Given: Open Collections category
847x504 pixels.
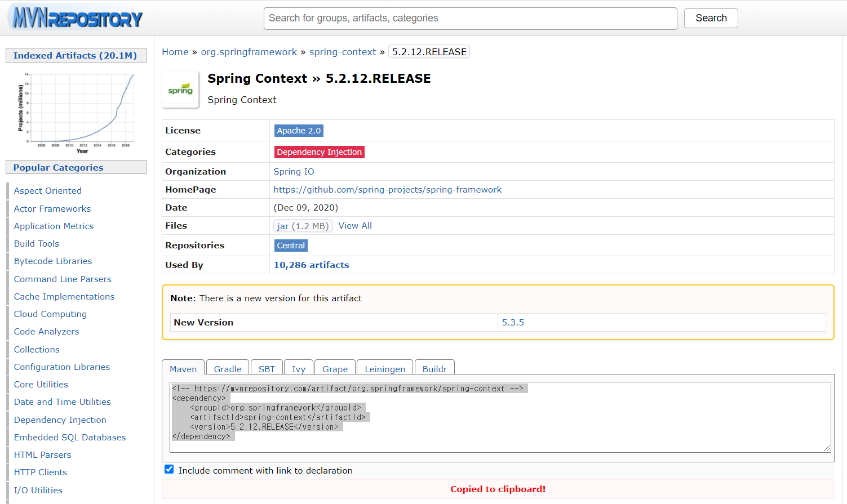Looking at the screenshot, I should coord(37,350).
